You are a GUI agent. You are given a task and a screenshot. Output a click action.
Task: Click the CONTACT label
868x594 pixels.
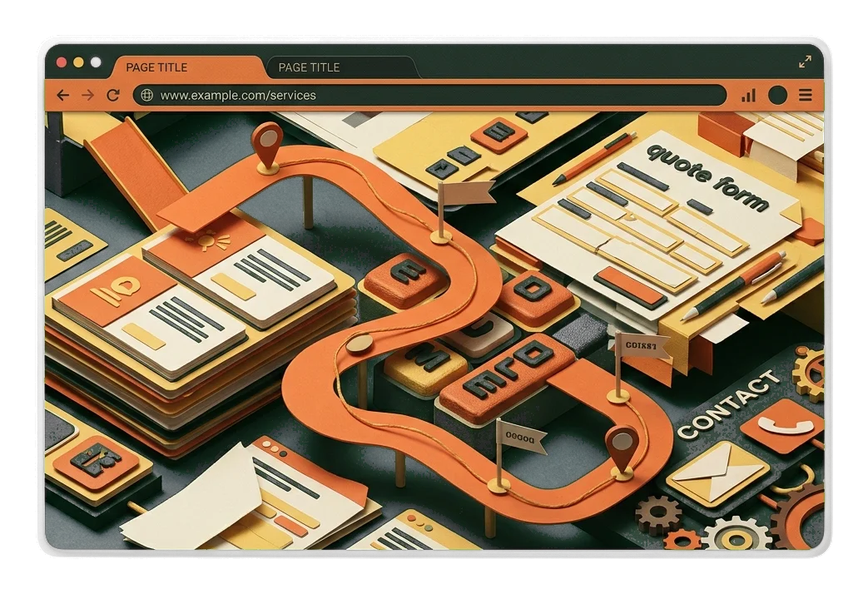pyautogui.click(x=728, y=404)
